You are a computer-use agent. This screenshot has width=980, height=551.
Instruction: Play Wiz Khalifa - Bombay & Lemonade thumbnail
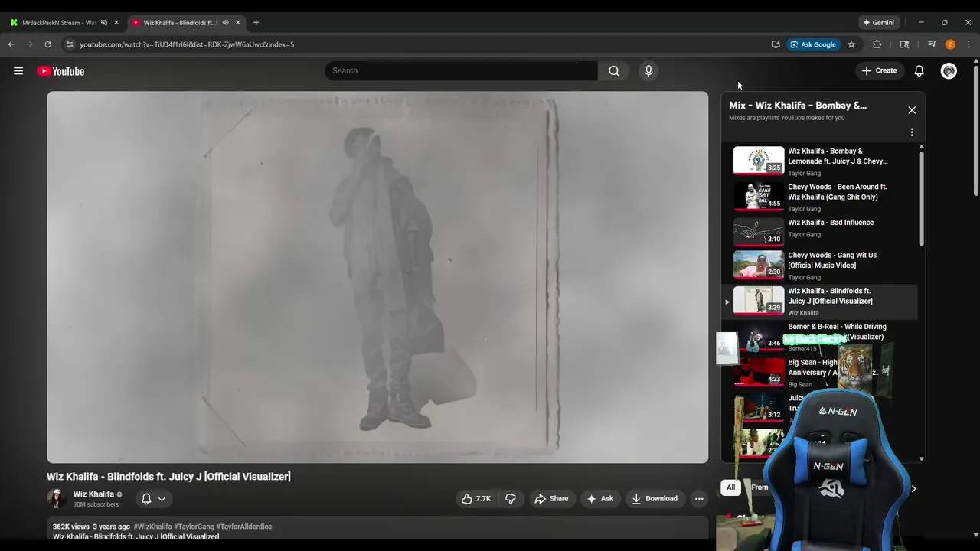coord(759,161)
